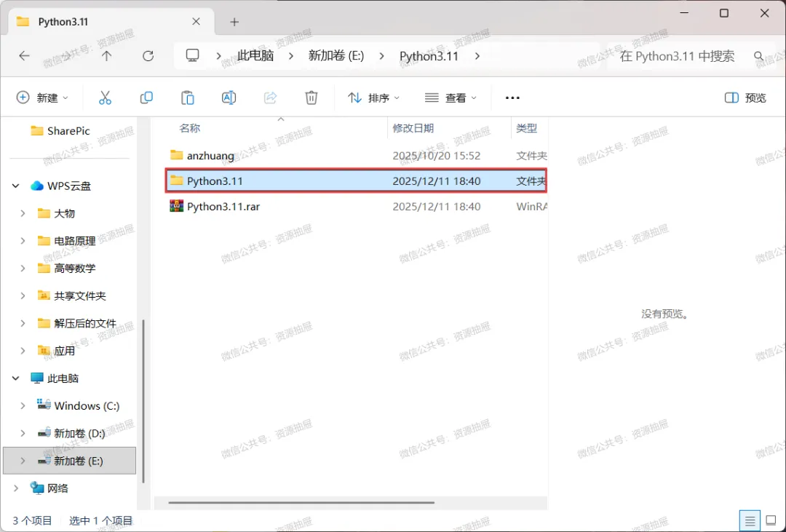Expand the 高等数学 folder node
The height and width of the screenshot is (532, 786).
point(23,269)
